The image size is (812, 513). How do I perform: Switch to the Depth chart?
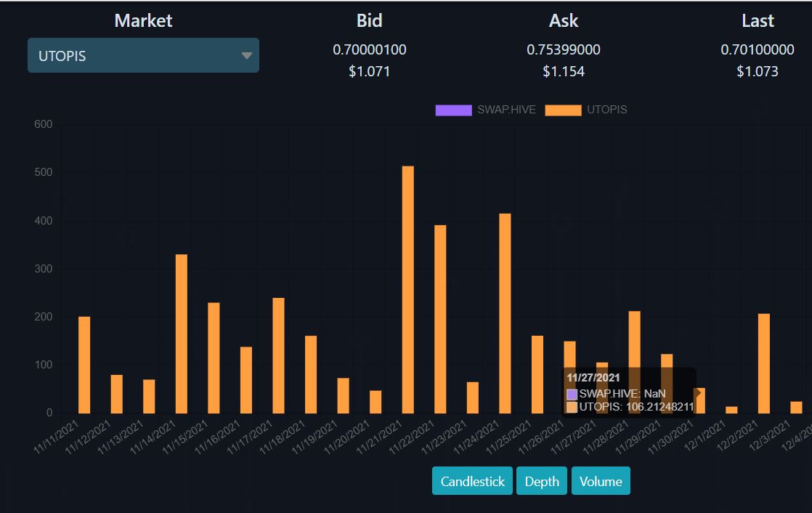click(541, 481)
